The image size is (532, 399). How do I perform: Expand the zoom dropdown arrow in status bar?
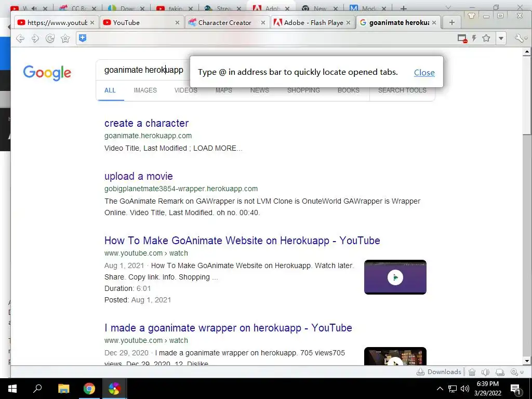(x=522, y=373)
